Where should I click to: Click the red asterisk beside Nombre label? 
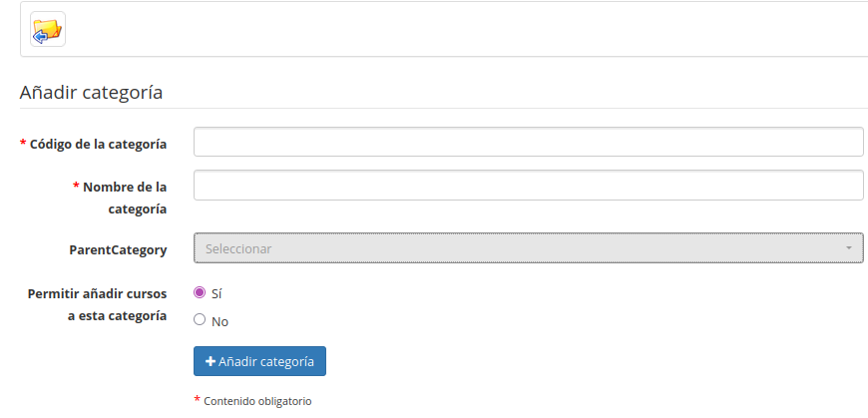77,187
